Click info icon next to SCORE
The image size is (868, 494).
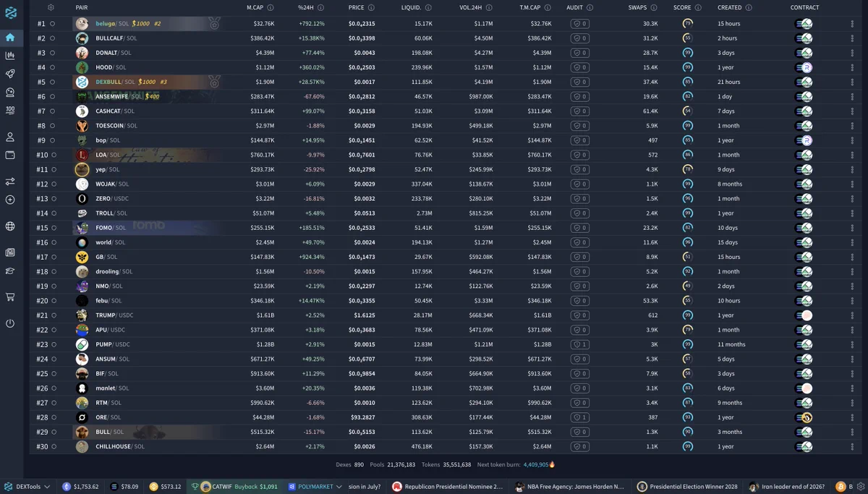pyautogui.click(x=699, y=7)
